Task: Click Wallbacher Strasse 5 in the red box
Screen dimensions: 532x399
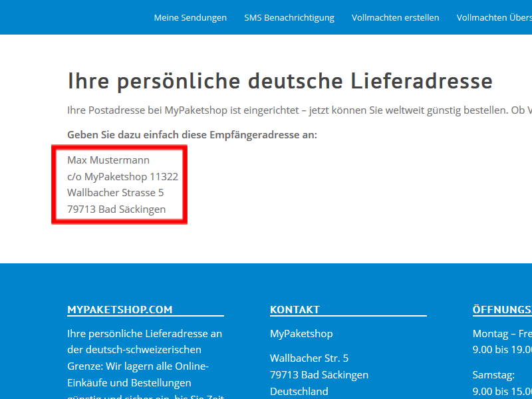Action: click(115, 193)
